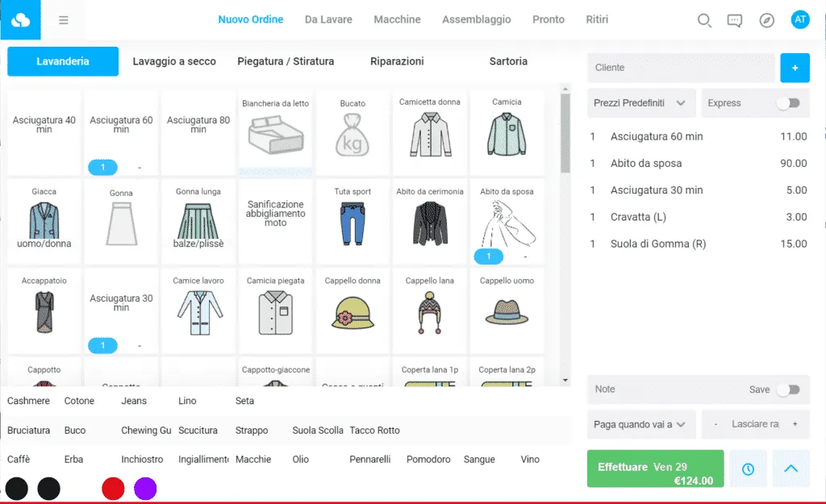Viewport: 826px width, 504px height.
Task: Click the green Effettuare button
Action: [655, 469]
